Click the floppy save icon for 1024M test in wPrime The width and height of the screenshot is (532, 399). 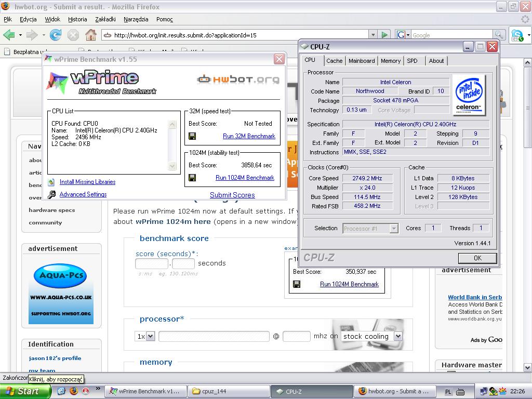[192, 178]
